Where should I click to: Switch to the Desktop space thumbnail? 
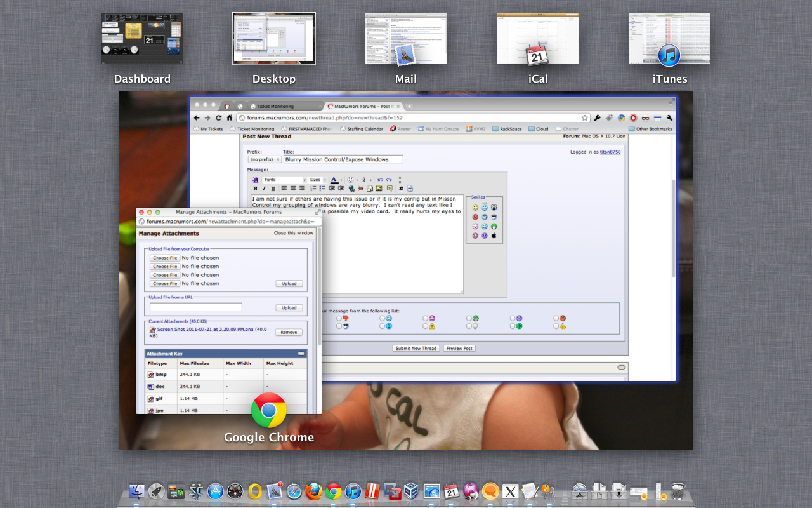click(x=274, y=39)
